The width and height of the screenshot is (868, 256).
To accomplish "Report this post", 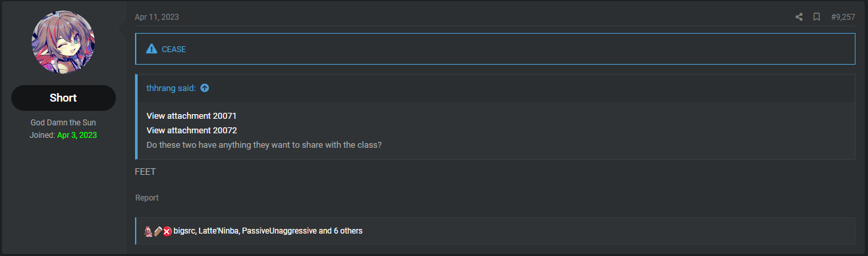I will coord(147,198).
